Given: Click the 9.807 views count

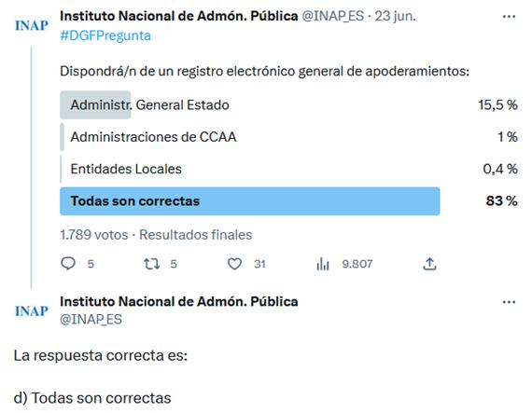Looking at the screenshot, I should 357,264.
